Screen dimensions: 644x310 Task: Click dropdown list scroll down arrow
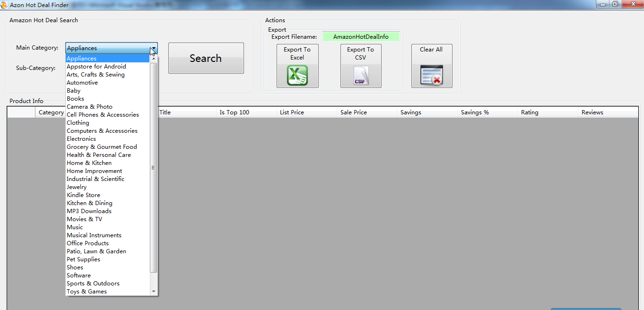(153, 292)
